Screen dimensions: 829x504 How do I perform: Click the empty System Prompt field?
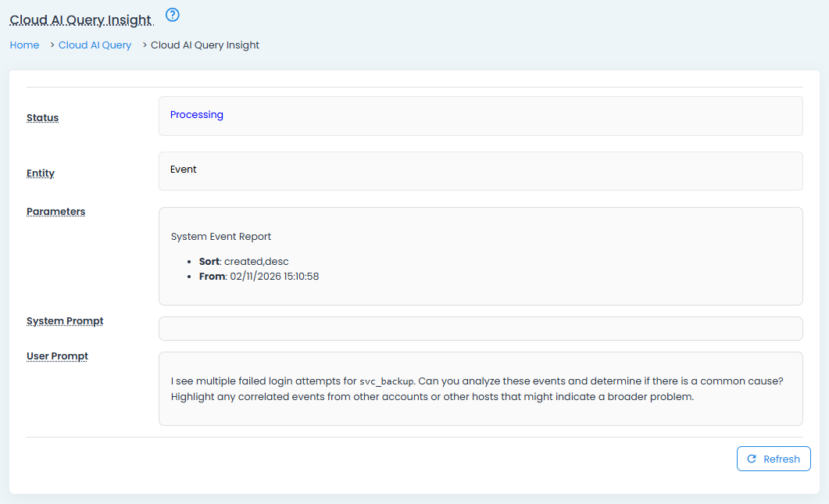point(480,329)
